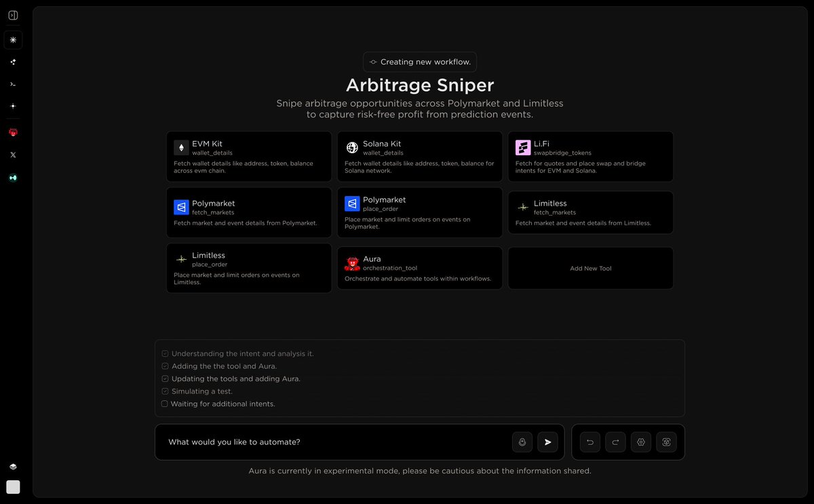Image resolution: width=814 pixels, height=504 pixels.
Task: Click the Ethereum icon on the EVM Kit card
Action: click(181, 148)
